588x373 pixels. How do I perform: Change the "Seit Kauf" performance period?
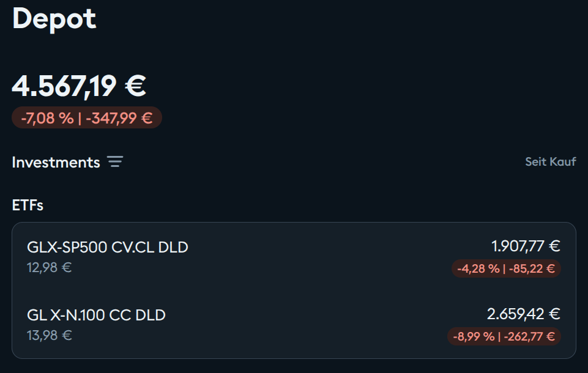click(x=550, y=162)
